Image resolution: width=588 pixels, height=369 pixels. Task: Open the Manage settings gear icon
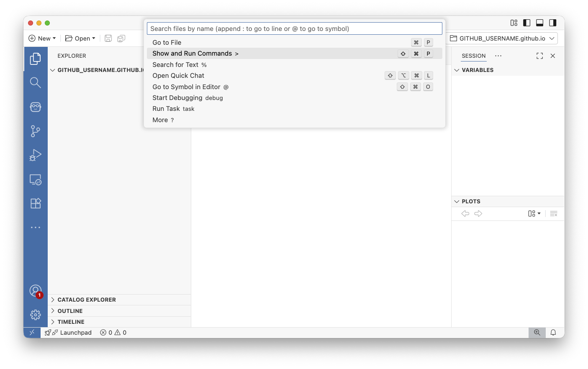36,315
